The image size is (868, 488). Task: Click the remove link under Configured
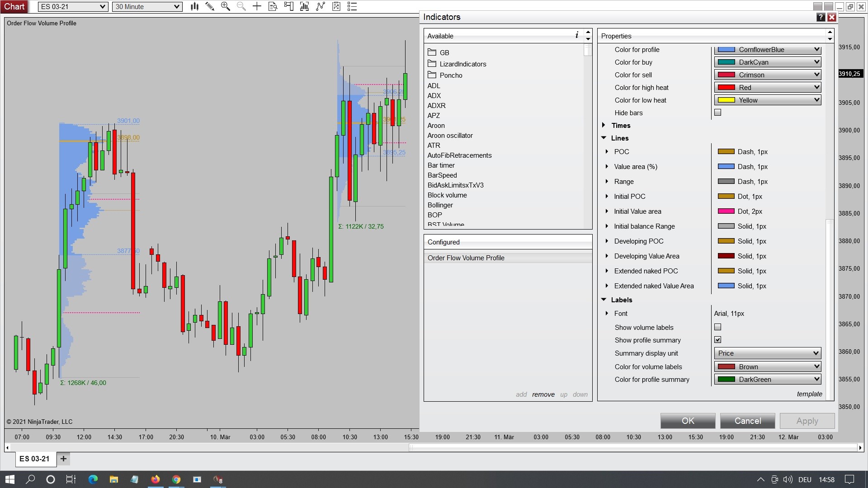point(543,394)
